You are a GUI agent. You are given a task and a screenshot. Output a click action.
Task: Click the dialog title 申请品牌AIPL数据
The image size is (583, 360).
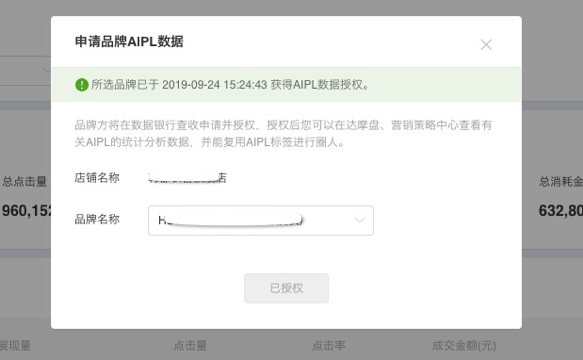click(129, 41)
